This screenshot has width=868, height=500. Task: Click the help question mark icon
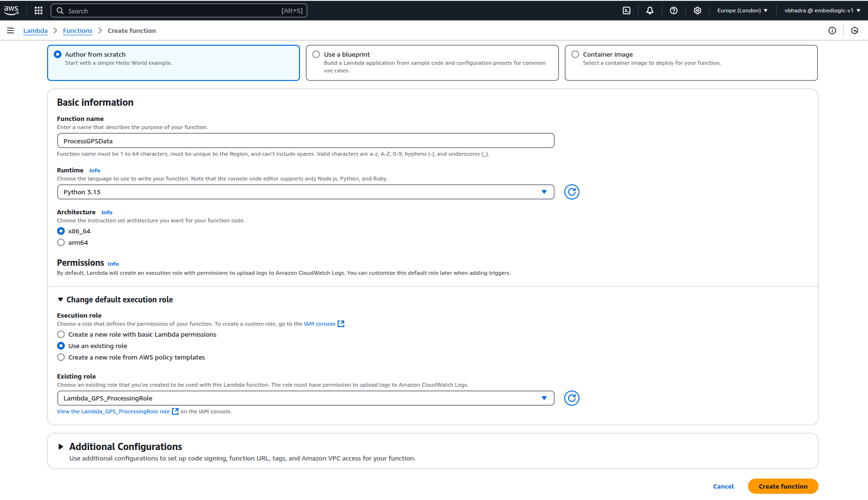[x=674, y=10]
